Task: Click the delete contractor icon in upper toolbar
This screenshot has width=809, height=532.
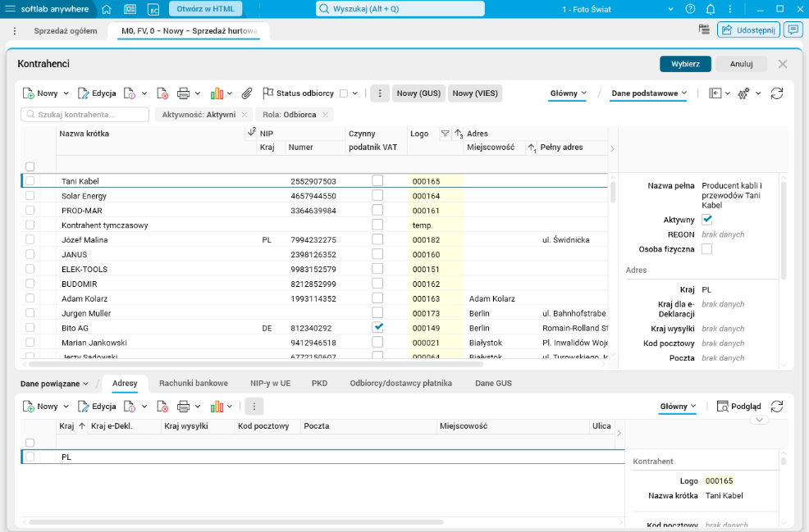Action: click(x=162, y=93)
